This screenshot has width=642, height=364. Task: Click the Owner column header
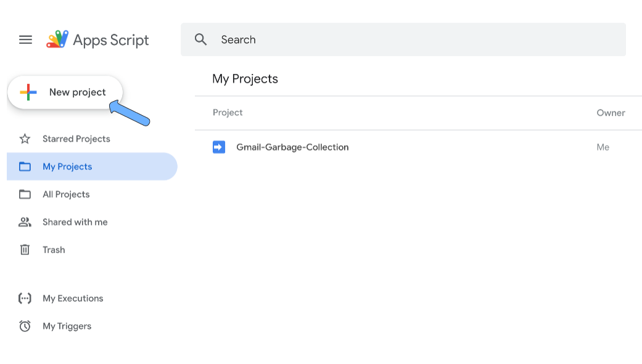pos(611,113)
